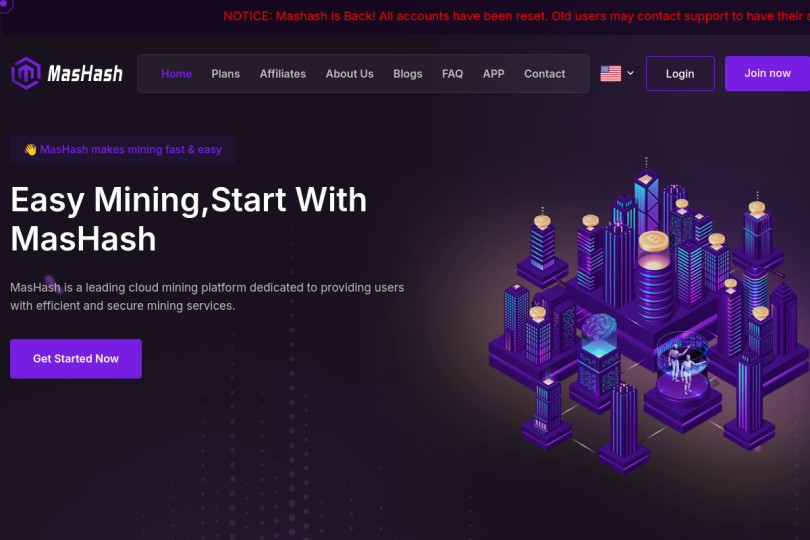The height and width of the screenshot is (540, 810).
Task: Click the waving hand emoji icon
Action: [30, 149]
